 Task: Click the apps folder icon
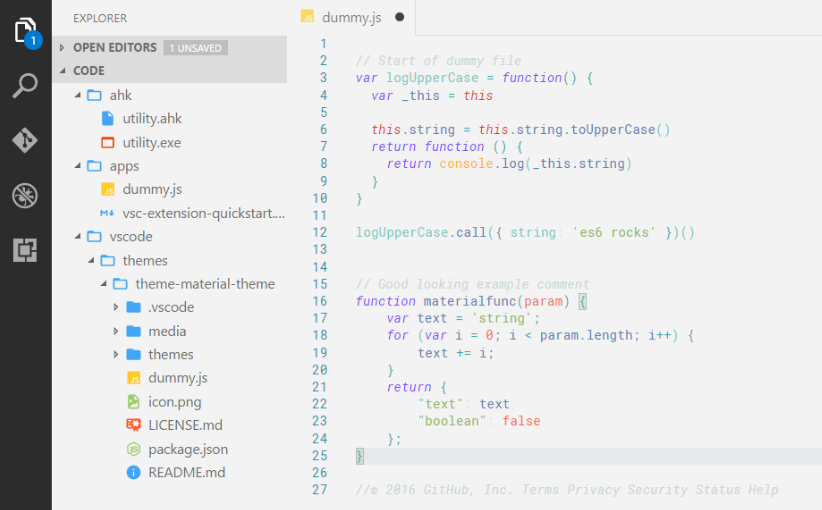tap(94, 166)
